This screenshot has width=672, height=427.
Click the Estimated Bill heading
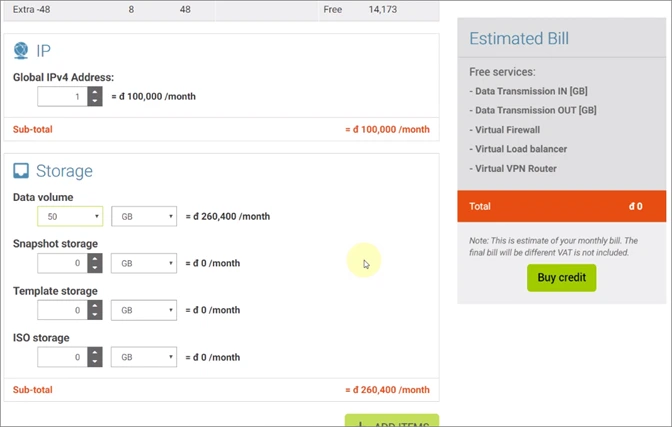pyautogui.click(x=519, y=39)
